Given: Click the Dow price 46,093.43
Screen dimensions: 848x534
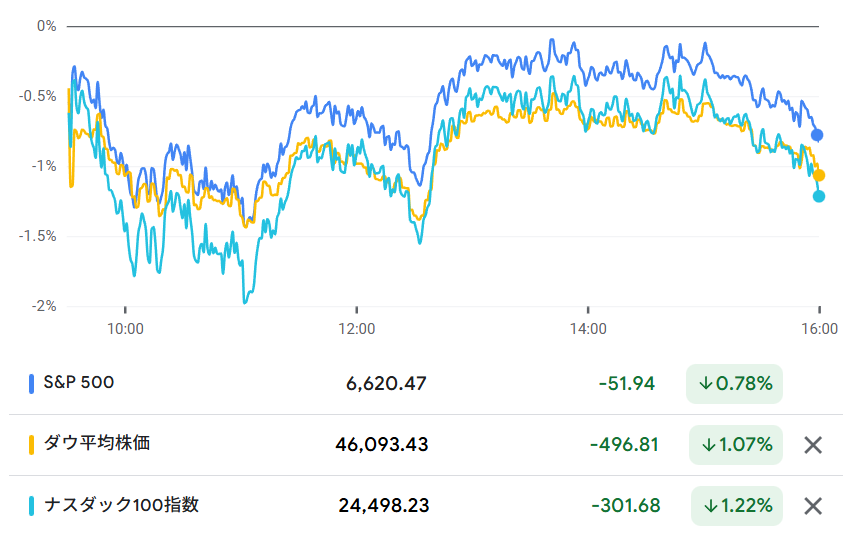Looking at the screenshot, I should pyautogui.click(x=384, y=444).
